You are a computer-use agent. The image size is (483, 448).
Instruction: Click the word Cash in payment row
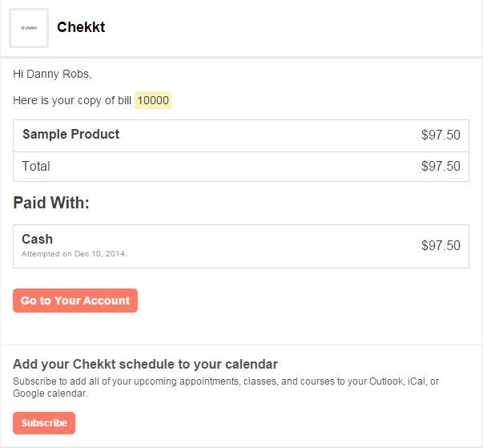[38, 239]
